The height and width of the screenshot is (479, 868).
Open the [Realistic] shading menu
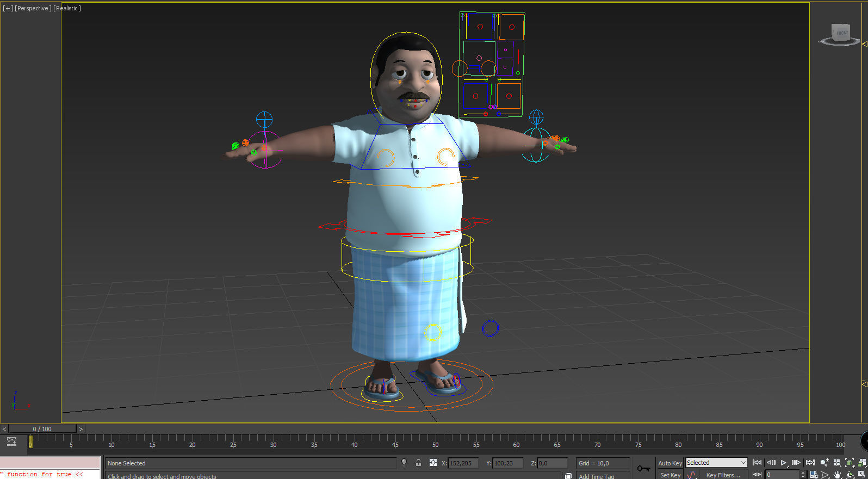[x=67, y=8]
